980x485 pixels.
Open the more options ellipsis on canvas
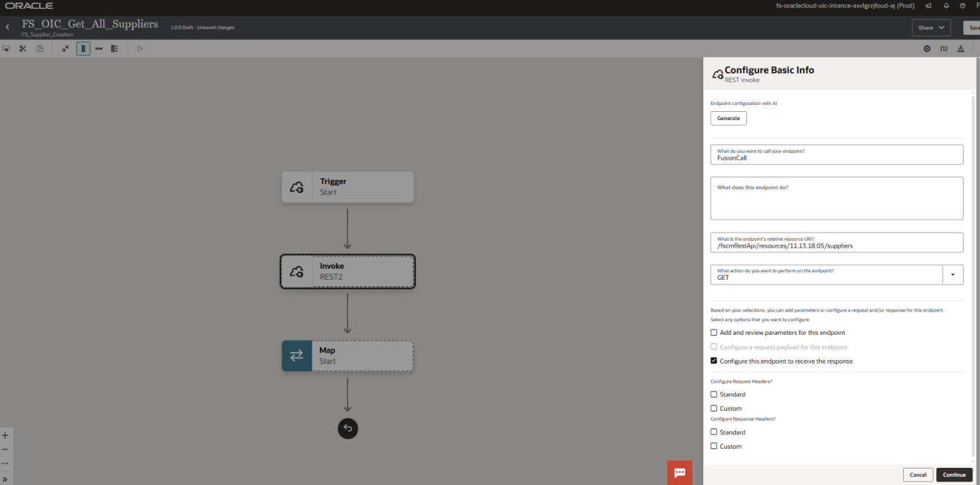[5, 464]
